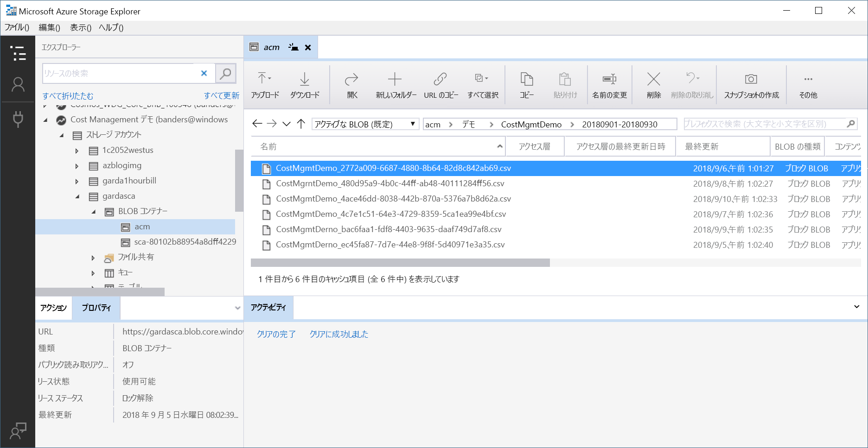
Task: Open the Help (ヘルプ) menu
Action: click(111, 27)
